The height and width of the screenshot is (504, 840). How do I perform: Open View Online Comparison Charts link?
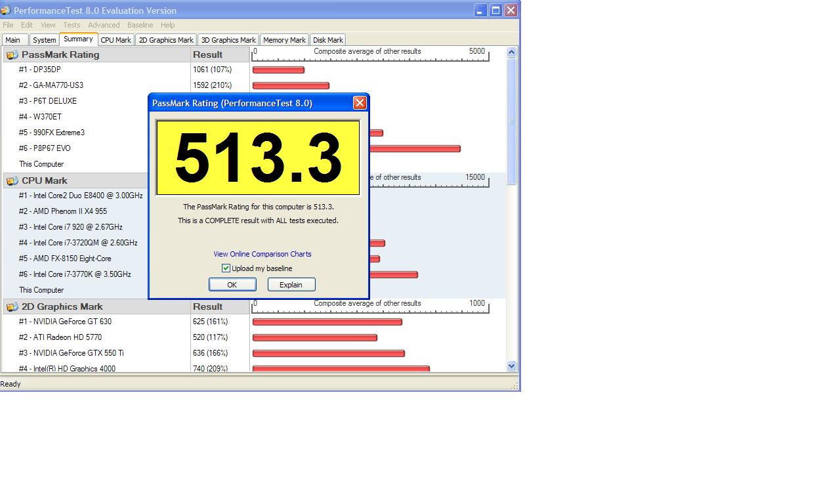coord(262,254)
